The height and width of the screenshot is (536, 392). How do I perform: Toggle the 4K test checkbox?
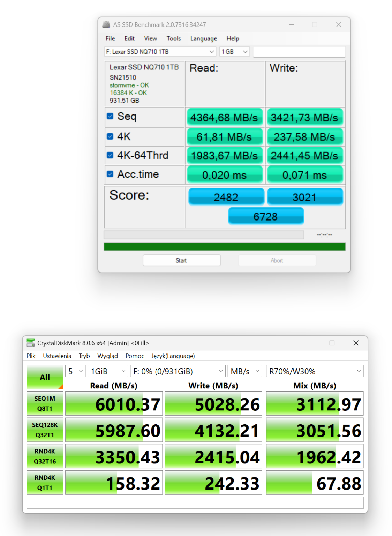pyautogui.click(x=110, y=136)
